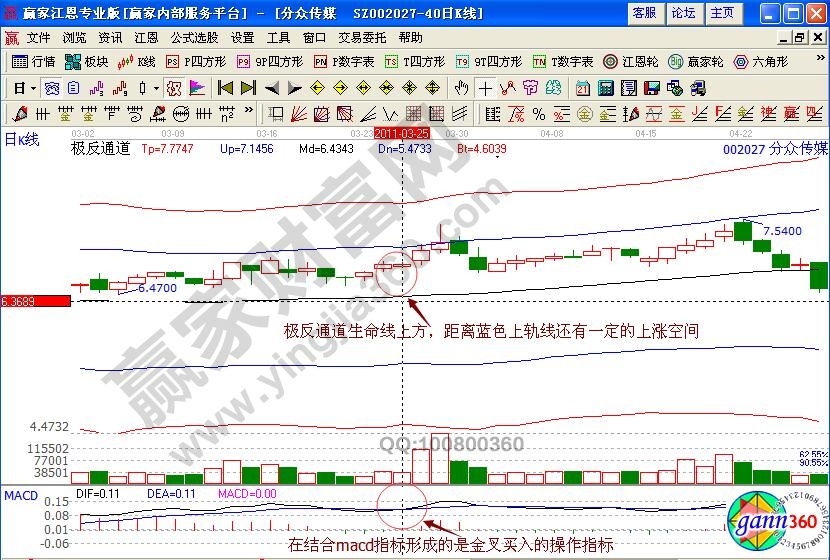Toggle the crosshair cursor tool
The height and width of the screenshot is (560, 830).
click(485, 88)
